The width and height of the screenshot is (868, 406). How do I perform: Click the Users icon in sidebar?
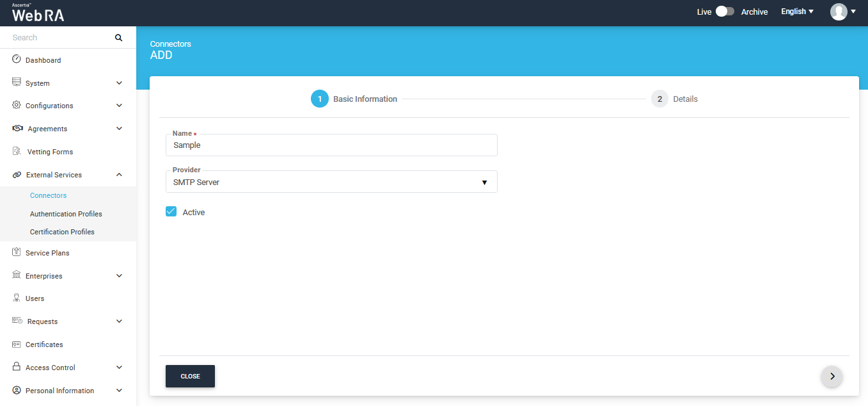pos(17,298)
